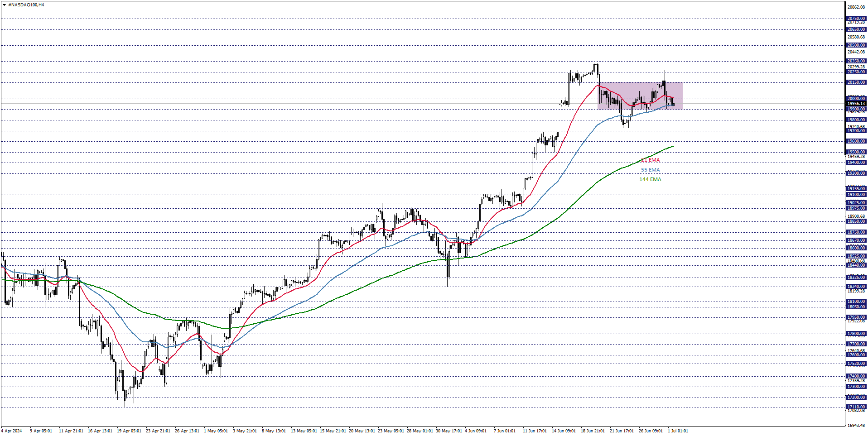This screenshot has height=436, width=868.
Task: Click the 14 Jun 09:01 time label
Action: (564, 431)
